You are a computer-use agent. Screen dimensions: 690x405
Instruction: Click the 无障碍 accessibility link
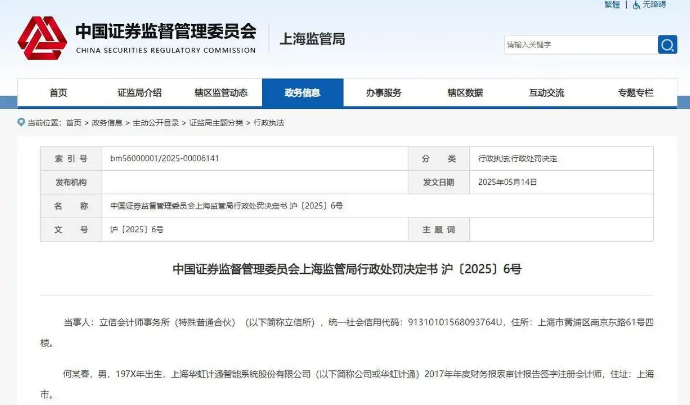(654, 5)
